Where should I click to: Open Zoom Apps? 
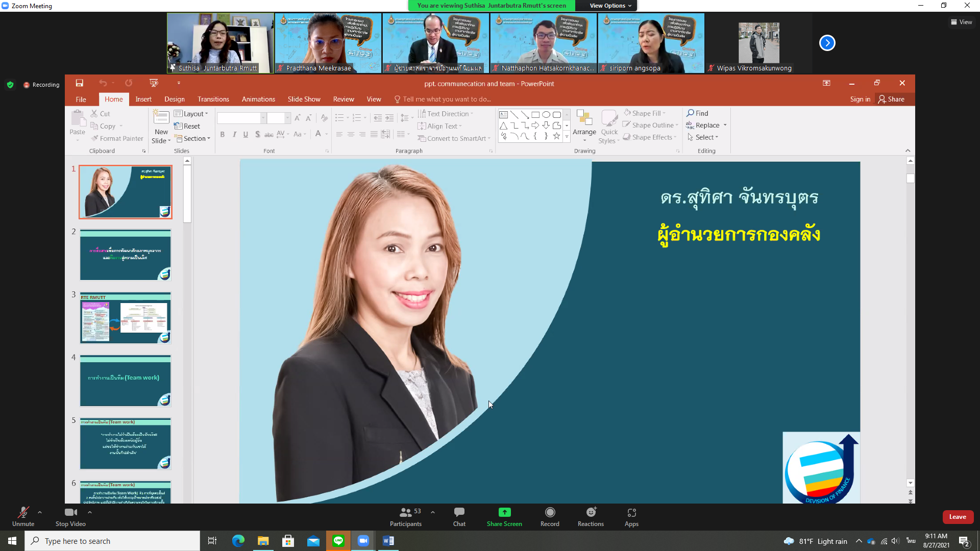coord(631,517)
